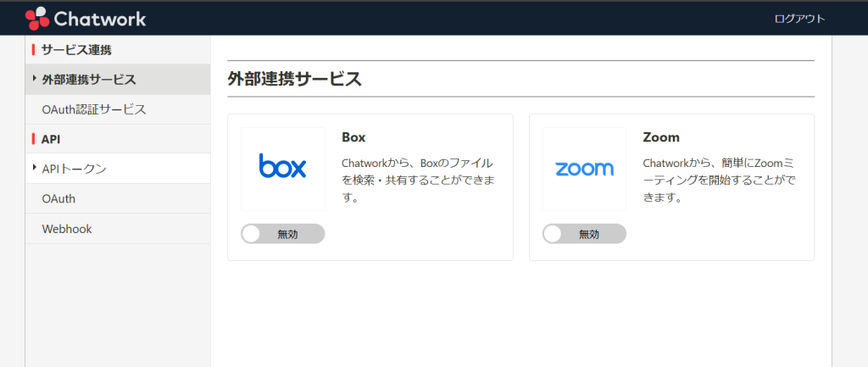Screen dimensions: 868x367
Task: Open the APIトークン sidebar item
Action: tap(75, 169)
